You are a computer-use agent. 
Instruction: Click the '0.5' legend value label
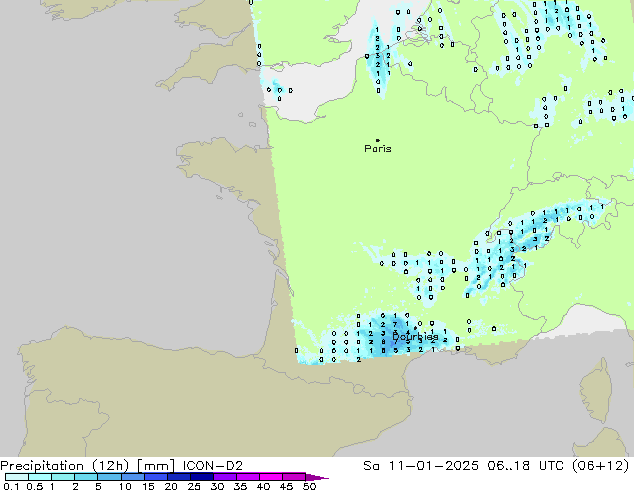point(35,486)
